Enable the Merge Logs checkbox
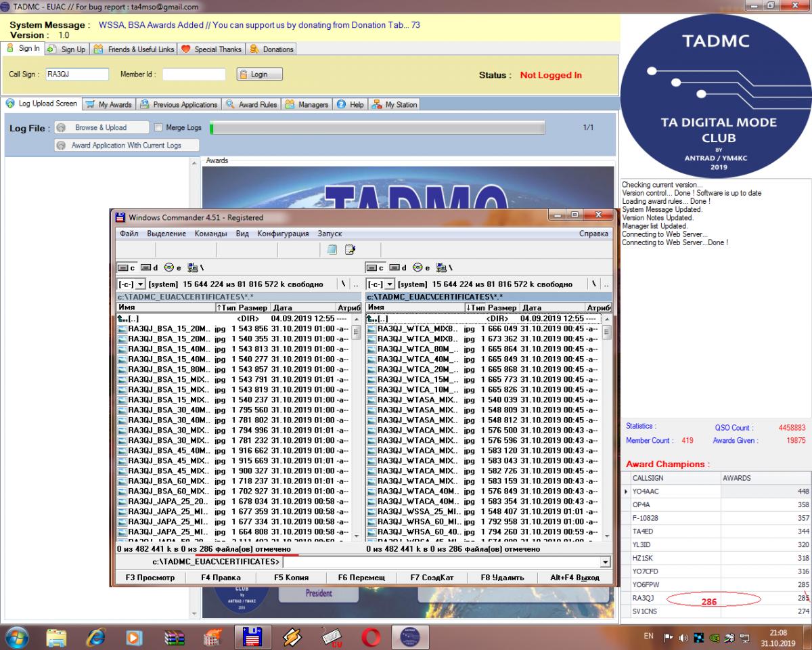Viewport: 812px width, 650px height. pyautogui.click(x=159, y=127)
